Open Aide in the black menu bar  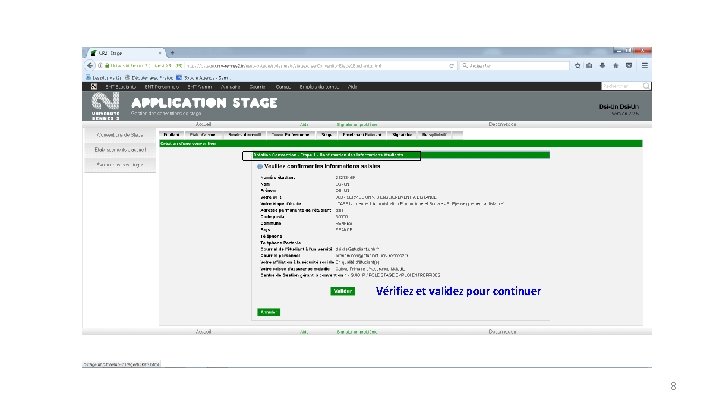pyautogui.click(x=353, y=86)
